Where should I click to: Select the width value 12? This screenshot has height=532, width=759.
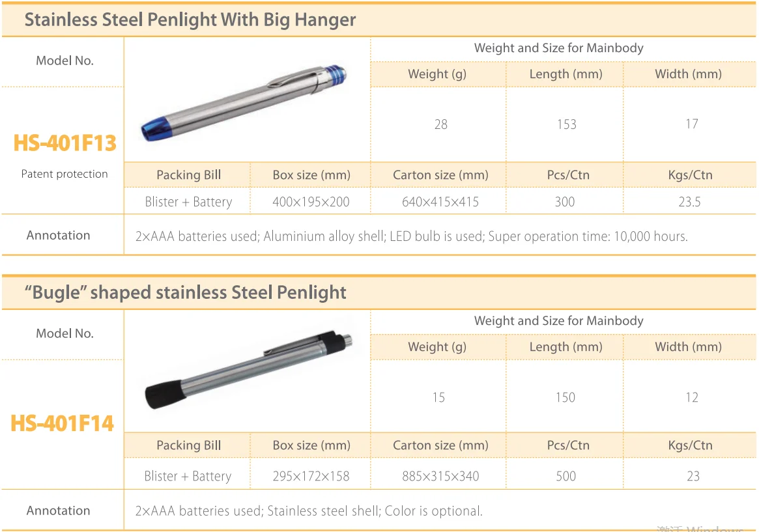point(692,397)
